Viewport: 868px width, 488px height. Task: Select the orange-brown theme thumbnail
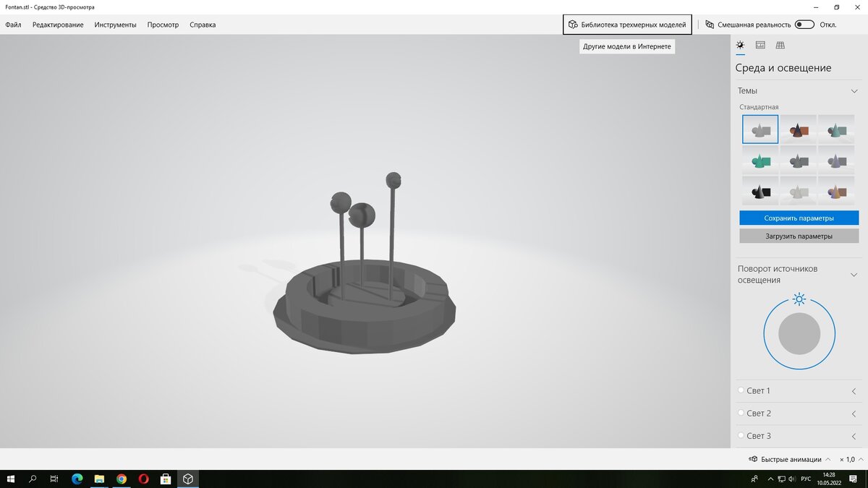click(x=799, y=129)
